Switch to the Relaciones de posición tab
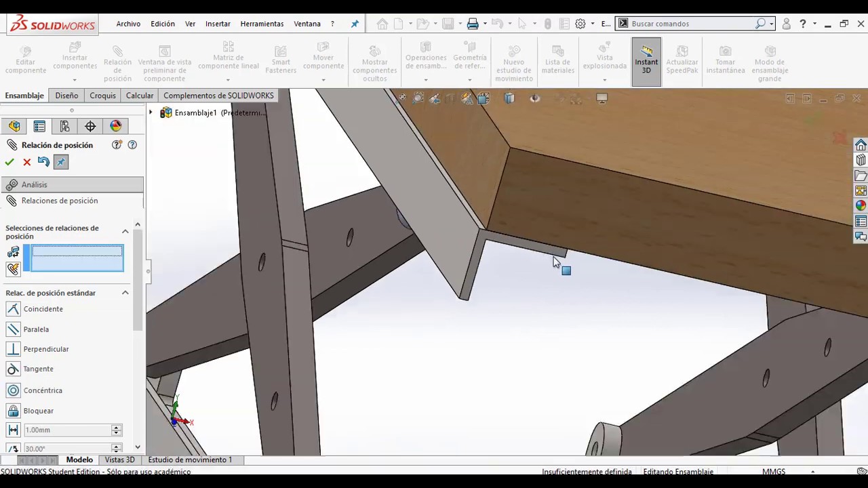Viewport: 868px width, 488px height. (x=72, y=201)
